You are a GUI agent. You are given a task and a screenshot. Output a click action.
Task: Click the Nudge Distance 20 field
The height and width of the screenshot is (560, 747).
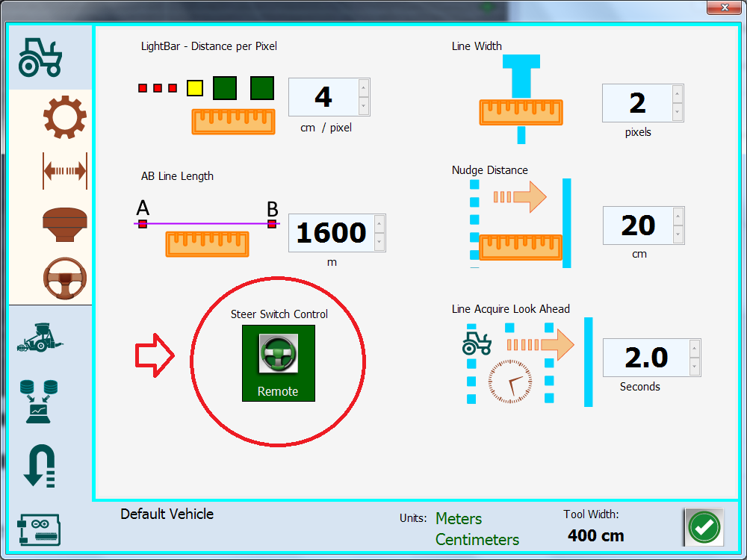coord(637,225)
